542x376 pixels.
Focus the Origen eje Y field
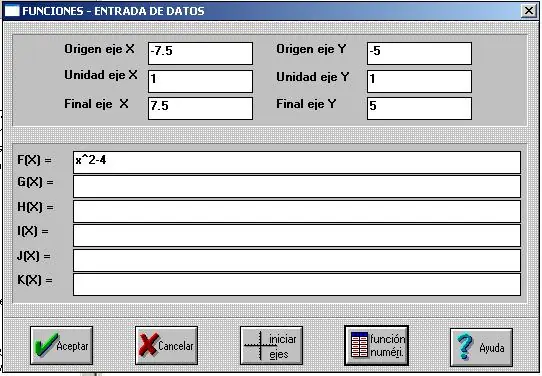tap(419, 53)
